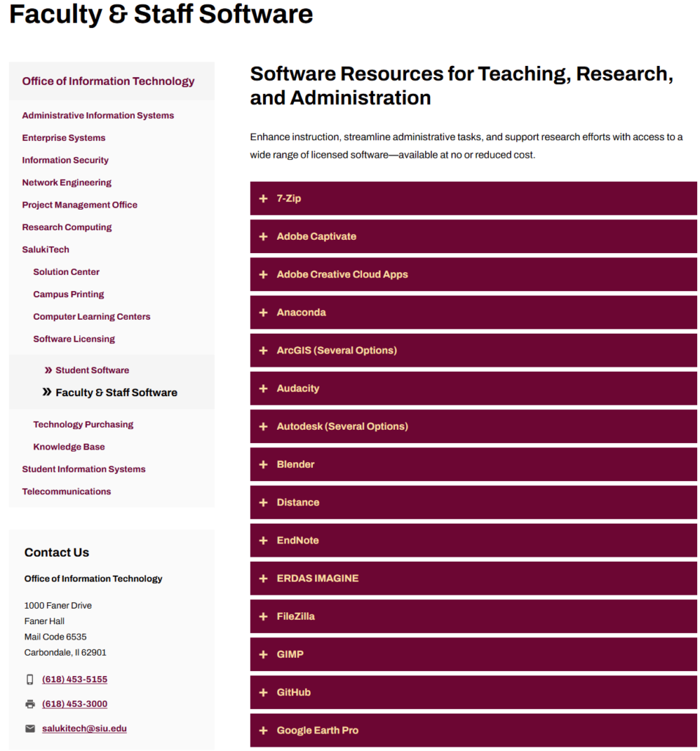The width and height of the screenshot is (700, 751).
Task: Click the mobile phone icon in Contact Us
Action: click(x=30, y=680)
